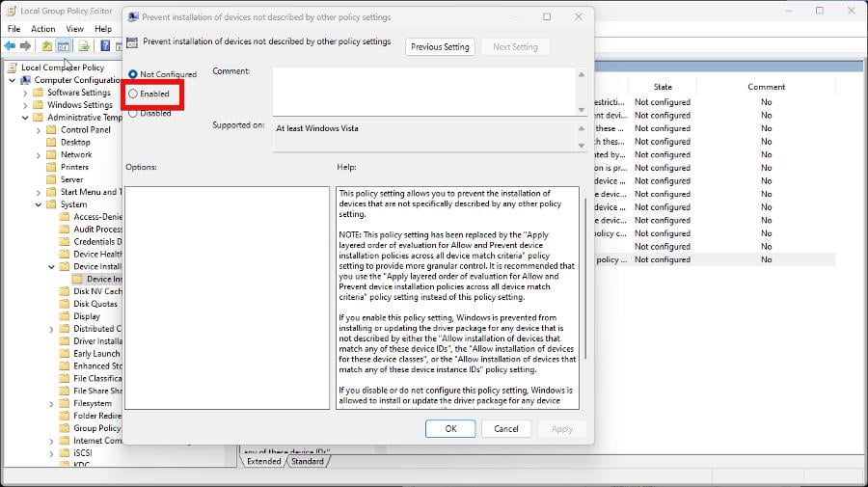Click the Up one level folder icon
This screenshot has width=868, height=487.
tap(47, 46)
